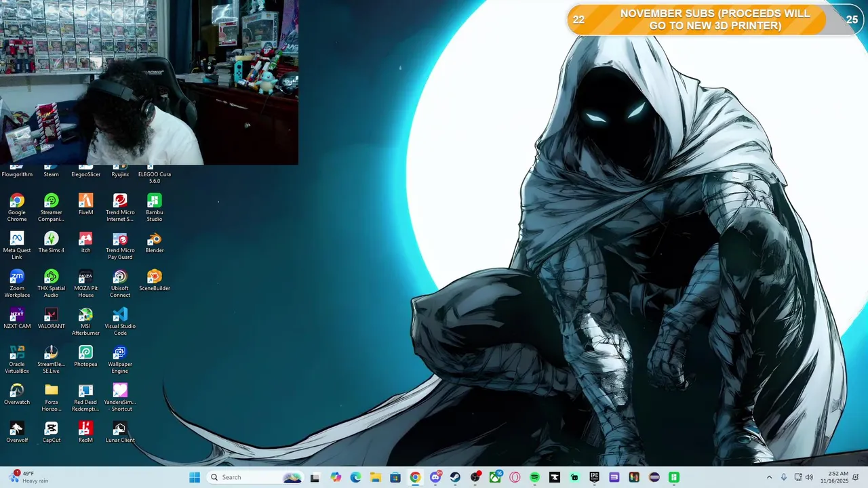The height and width of the screenshot is (488, 868).
Task: Select the Trend Micro Pay Guard icon
Action: (x=120, y=245)
